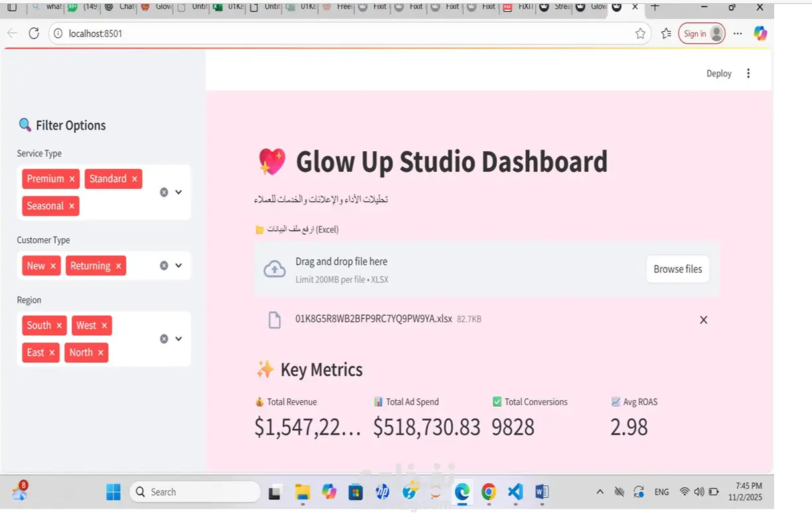The width and height of the screenshot is (812, 513).
Task: Remove the Premium tag from Service Type
Action: pyautogui.click(x=72, y=179)
